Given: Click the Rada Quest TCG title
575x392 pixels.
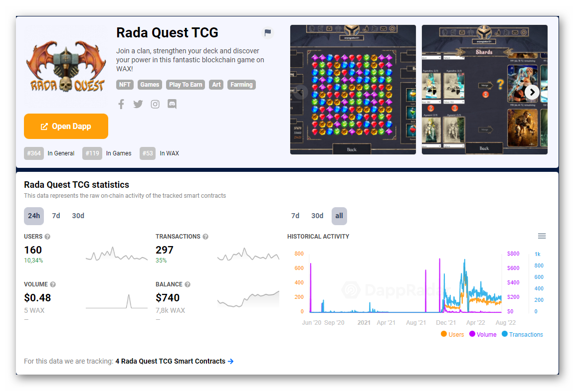Looking at the screenshot, I should click(x=167, y=32).
